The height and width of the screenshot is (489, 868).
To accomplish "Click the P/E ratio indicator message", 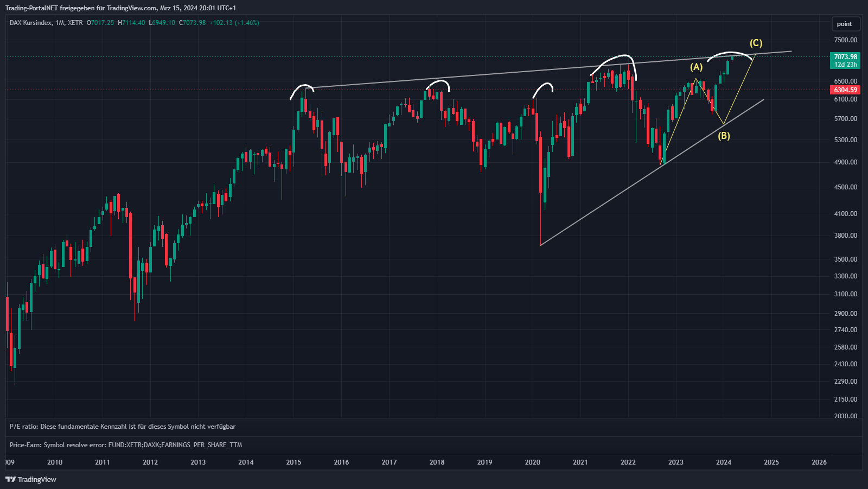I will 123,427.
